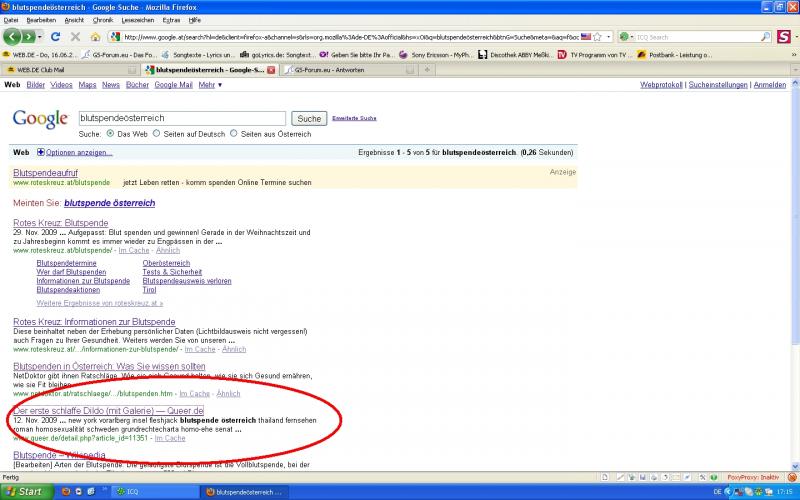Click the crossed tools icon in status bar
This screenshot has height=500, width=800.
(703, 478)
